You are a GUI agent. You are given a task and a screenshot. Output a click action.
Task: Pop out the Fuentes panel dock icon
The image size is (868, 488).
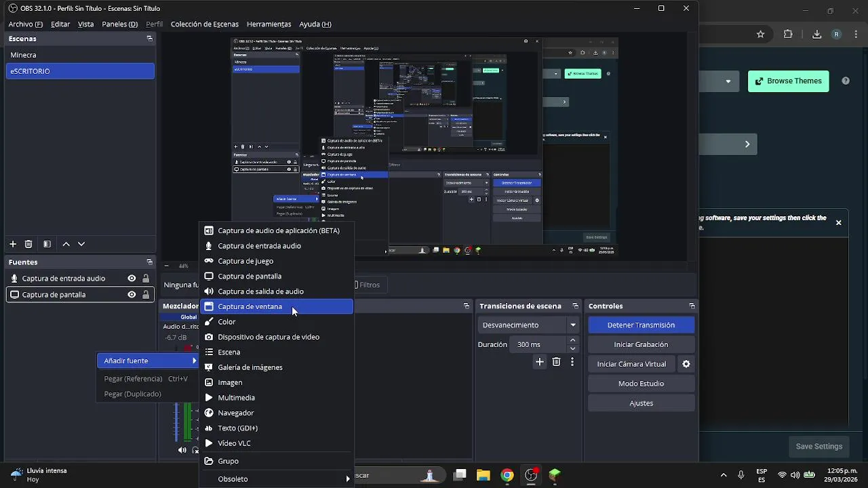click(149, 262)
